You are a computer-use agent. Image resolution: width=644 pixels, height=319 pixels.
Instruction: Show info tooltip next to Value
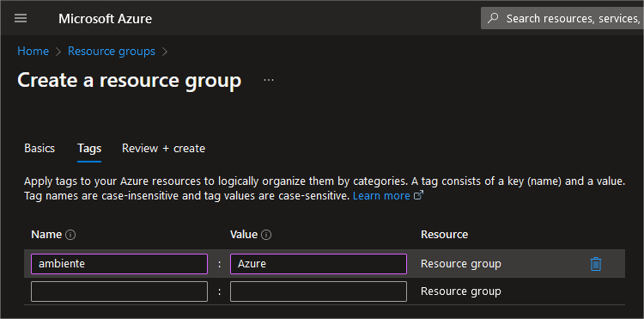point(266,235)
